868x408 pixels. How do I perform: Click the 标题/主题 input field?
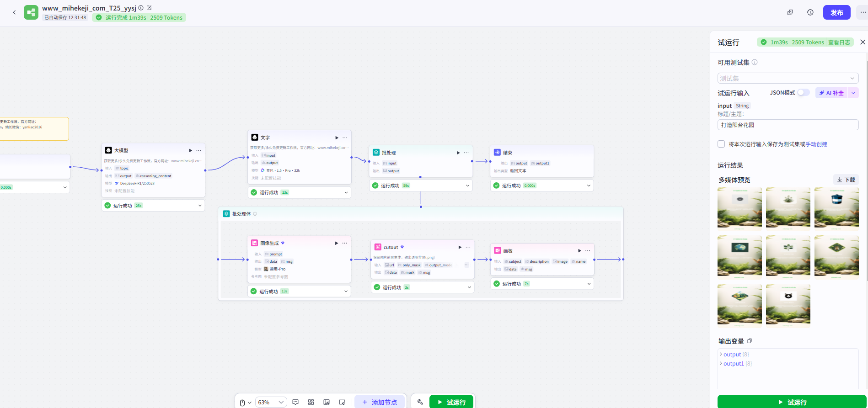coord(788,125)
